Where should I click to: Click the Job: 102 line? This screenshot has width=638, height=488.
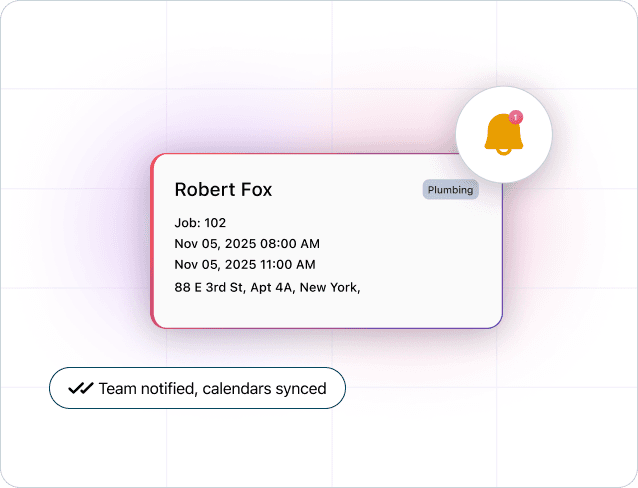pos(206,222)
